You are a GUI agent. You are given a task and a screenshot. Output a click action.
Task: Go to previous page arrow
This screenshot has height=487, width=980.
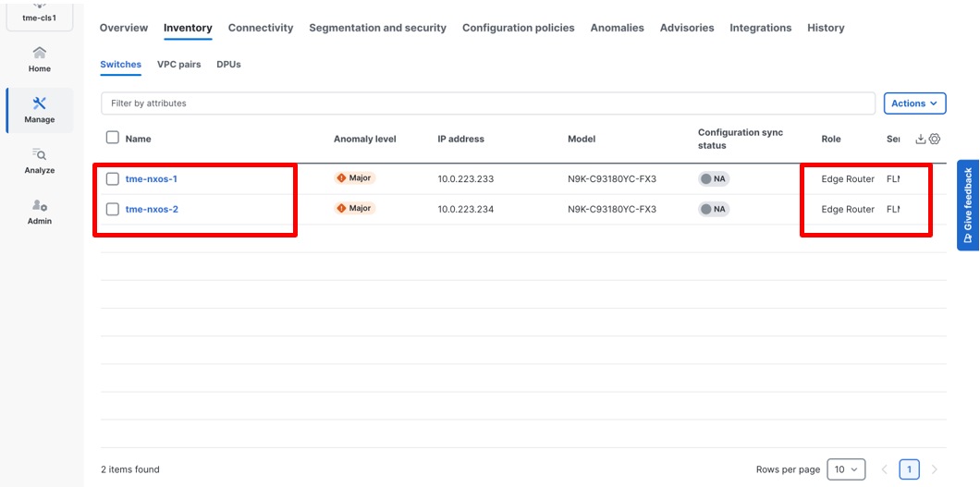coord(885,469)
